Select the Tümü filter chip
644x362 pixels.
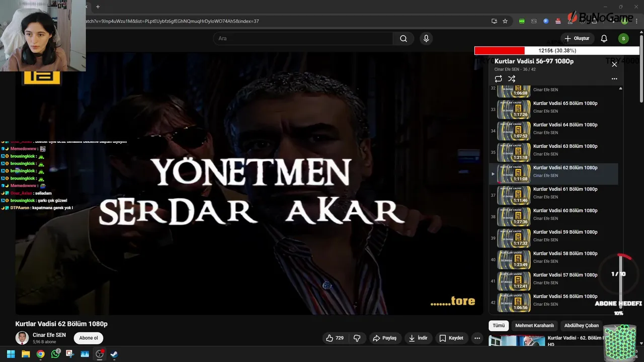[x=499, y=326]
